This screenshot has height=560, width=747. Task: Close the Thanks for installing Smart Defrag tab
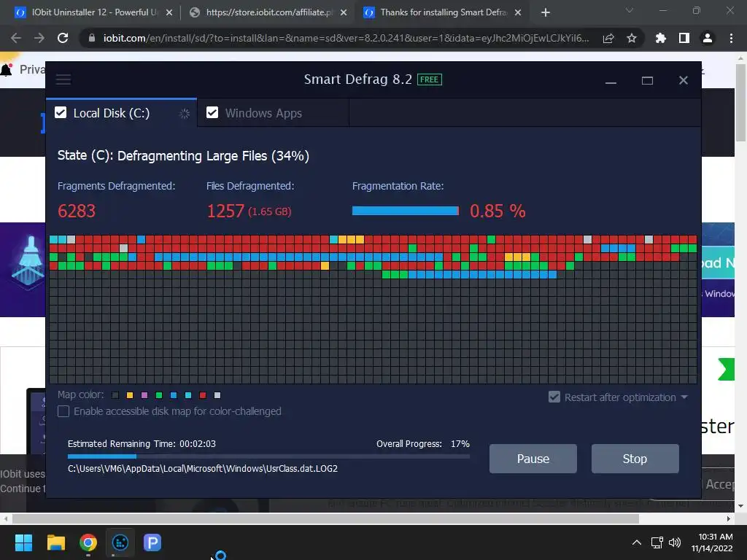[518, 13]
